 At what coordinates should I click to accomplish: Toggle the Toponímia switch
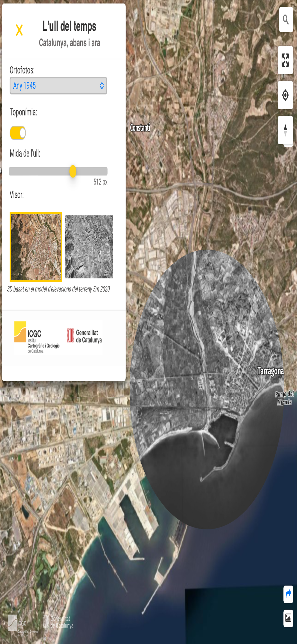pos(18,132)
